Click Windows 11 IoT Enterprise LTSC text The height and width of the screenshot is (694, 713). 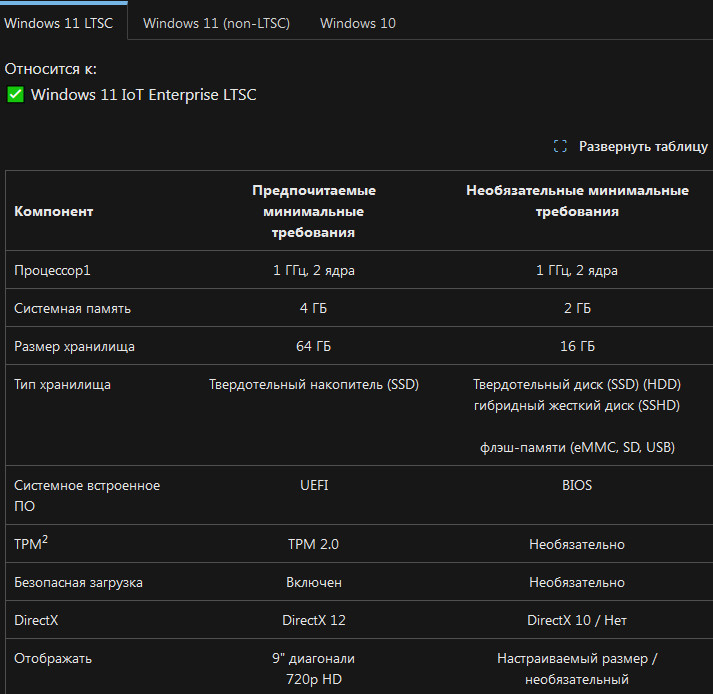144,95
